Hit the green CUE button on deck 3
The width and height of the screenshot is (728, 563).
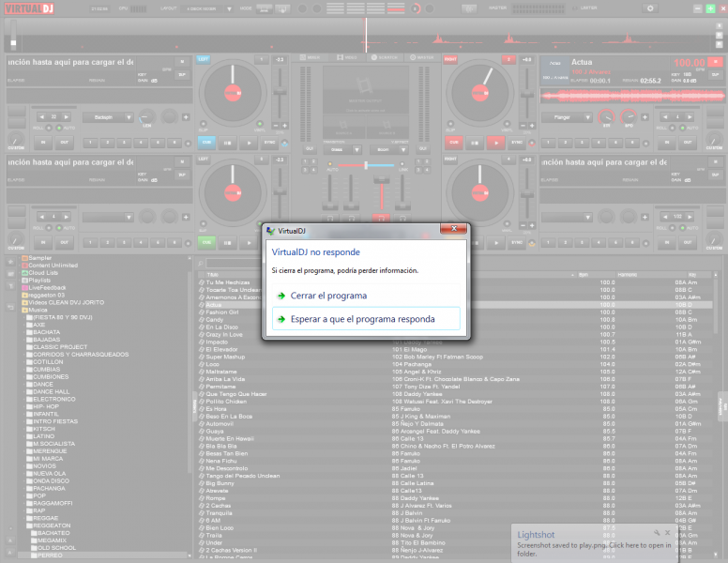pyautogui.click(x=206, y=242)
